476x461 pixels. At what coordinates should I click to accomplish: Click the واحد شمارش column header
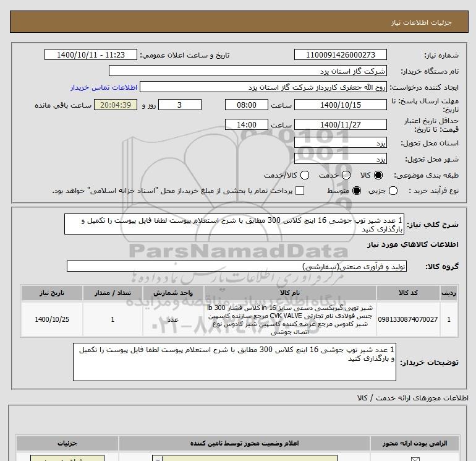pos(173,293)
